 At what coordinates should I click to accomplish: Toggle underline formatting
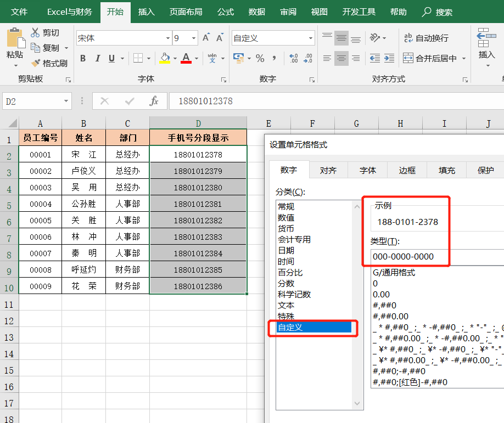tap(111, 59)
